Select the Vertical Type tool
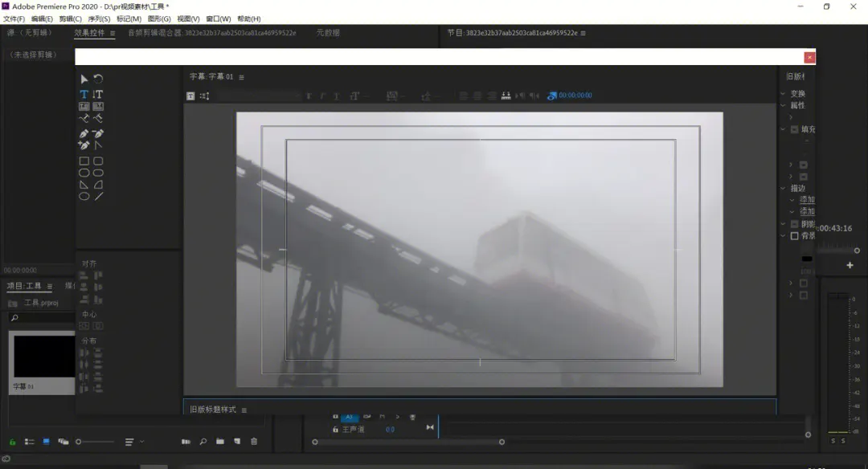Viewport: 868px width, 469px height. (98, 94)
